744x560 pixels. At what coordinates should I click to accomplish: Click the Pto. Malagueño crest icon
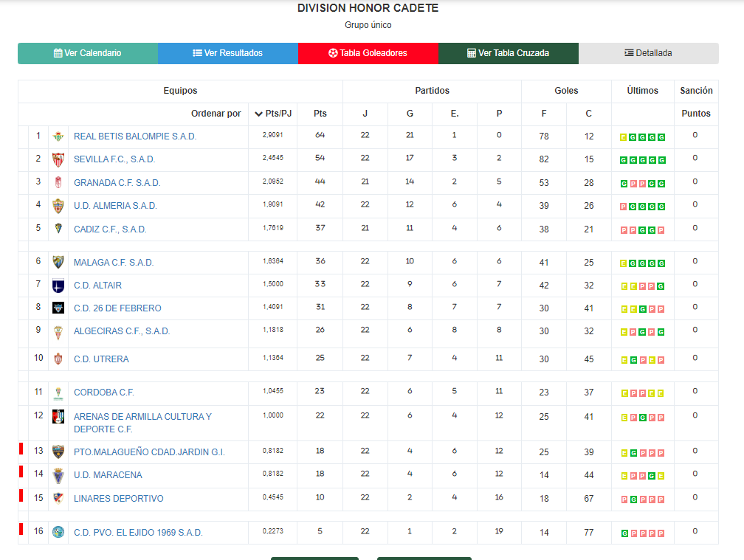(x=58, y=452)
